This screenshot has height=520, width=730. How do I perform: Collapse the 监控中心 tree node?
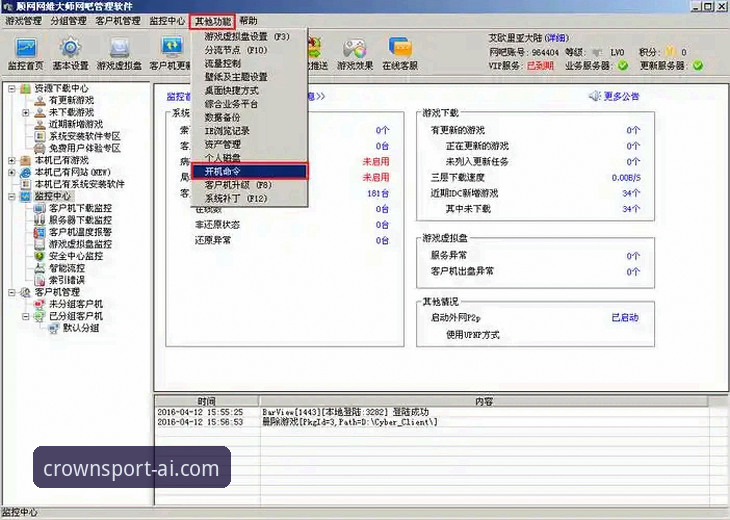(12, 196)
